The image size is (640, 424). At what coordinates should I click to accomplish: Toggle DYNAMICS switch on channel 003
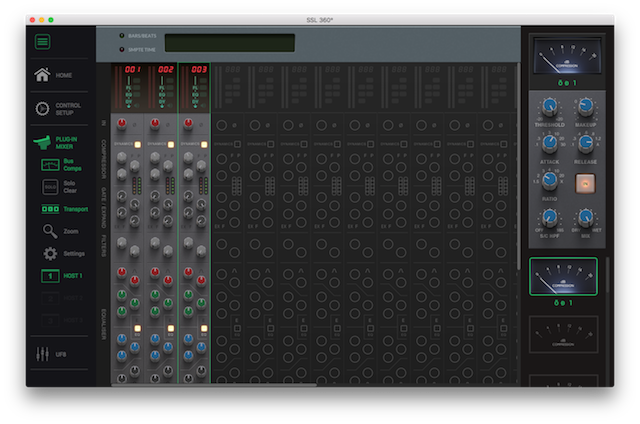(204, 144)
